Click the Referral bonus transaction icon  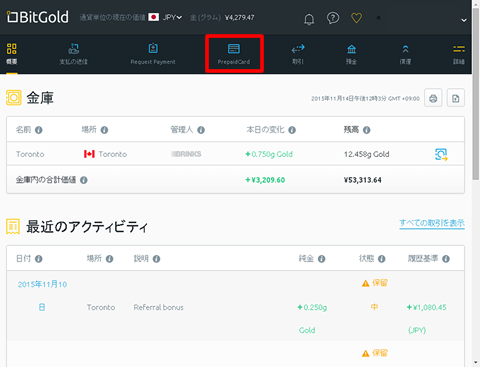(x=42, y=307)
